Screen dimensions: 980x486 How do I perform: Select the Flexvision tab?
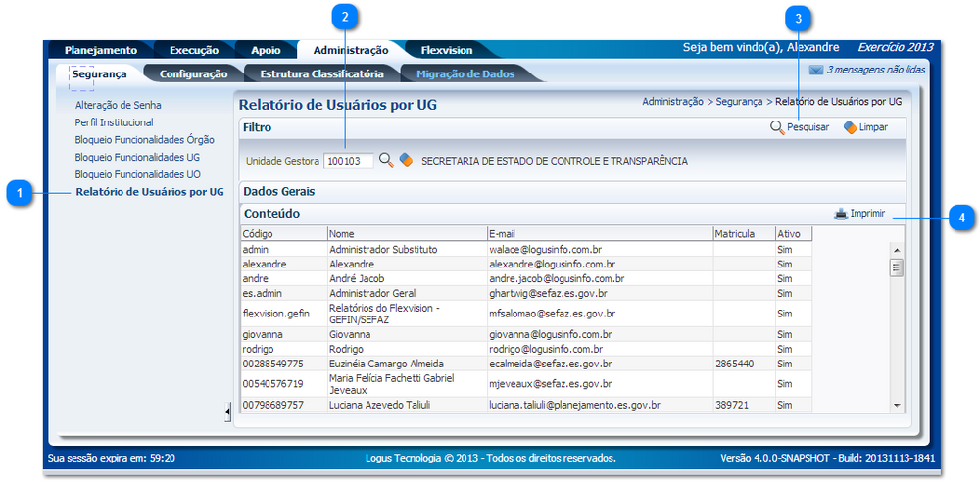446,50
